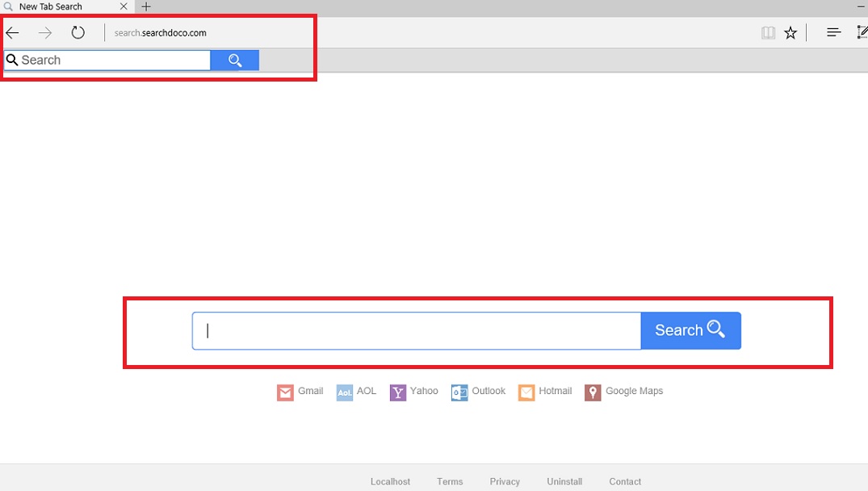
Task: Open Reading view in the browser toolbar
Action: click(x=767, y=32)
